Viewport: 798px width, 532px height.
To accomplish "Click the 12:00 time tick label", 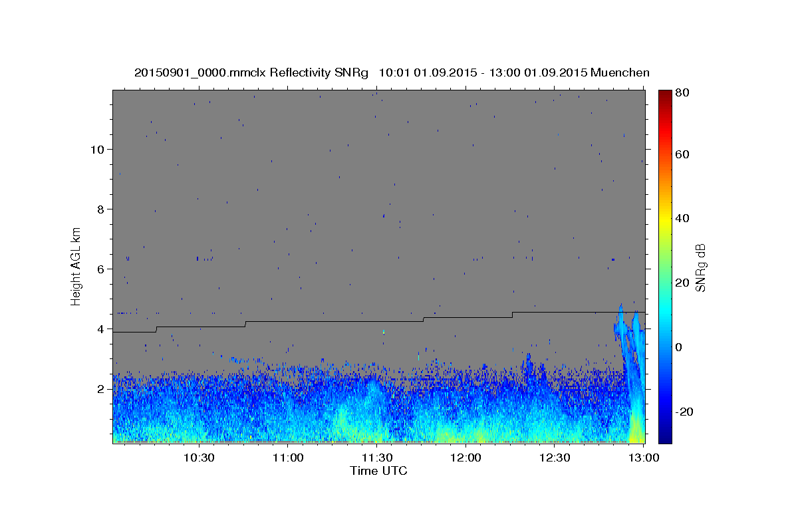I will 466,458.
